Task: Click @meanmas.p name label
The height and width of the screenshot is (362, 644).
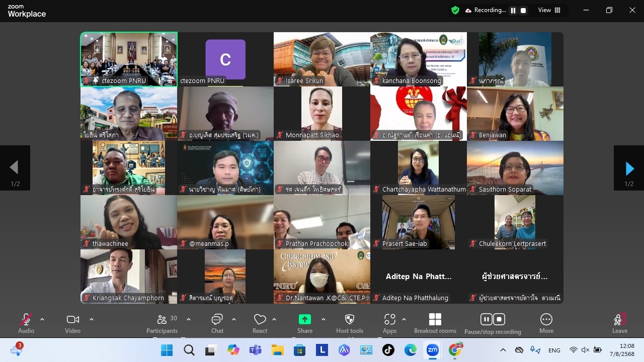Action: [209, 243]
